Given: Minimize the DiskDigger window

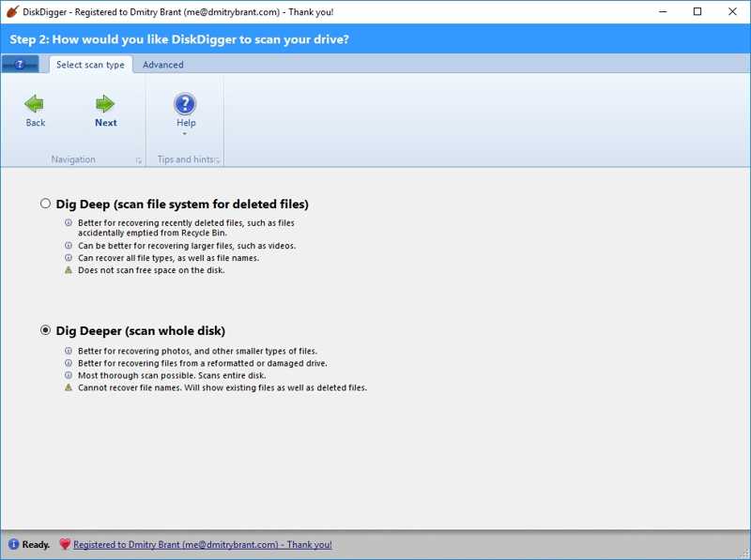Looking at the screenshot, I should point(663,11).
